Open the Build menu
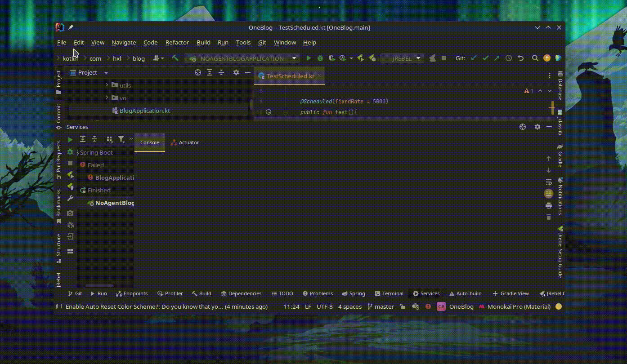 [x=203, y=42]
